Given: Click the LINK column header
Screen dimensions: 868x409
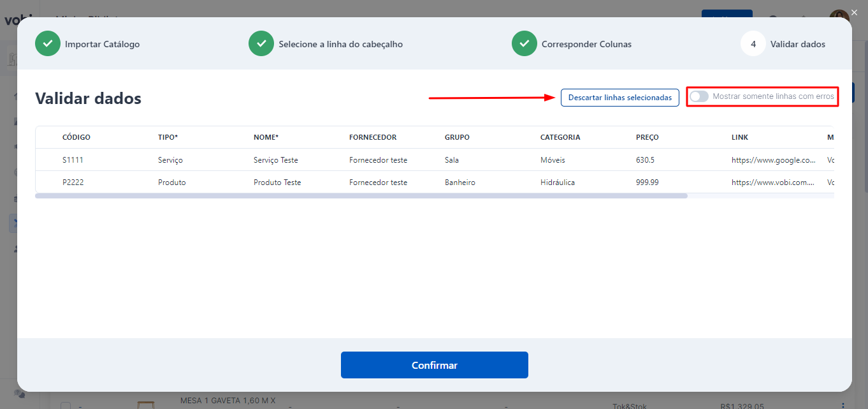Looking at the screenshot, I should 740,137.
